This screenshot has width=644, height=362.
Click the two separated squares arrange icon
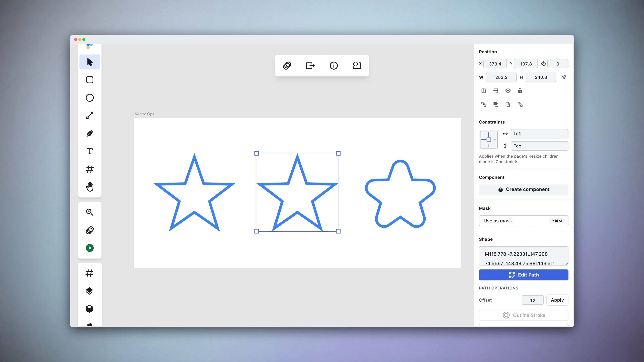point(520,105)
